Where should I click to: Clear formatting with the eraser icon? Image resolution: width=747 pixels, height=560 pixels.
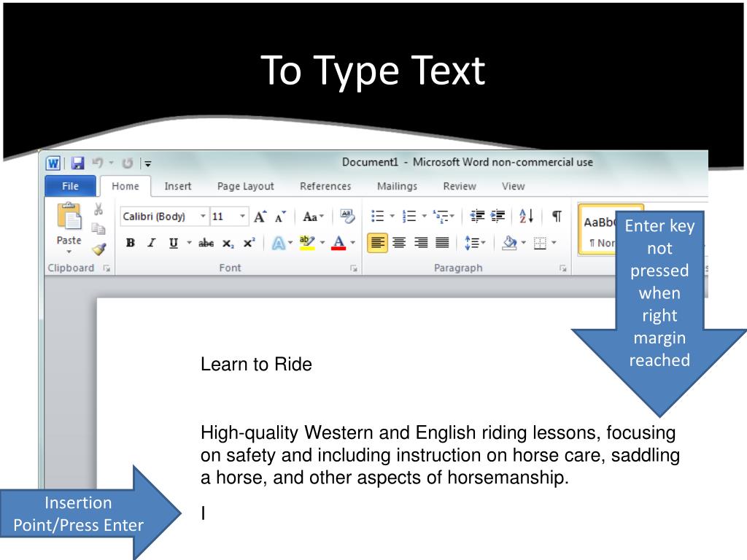pos(347,216)
